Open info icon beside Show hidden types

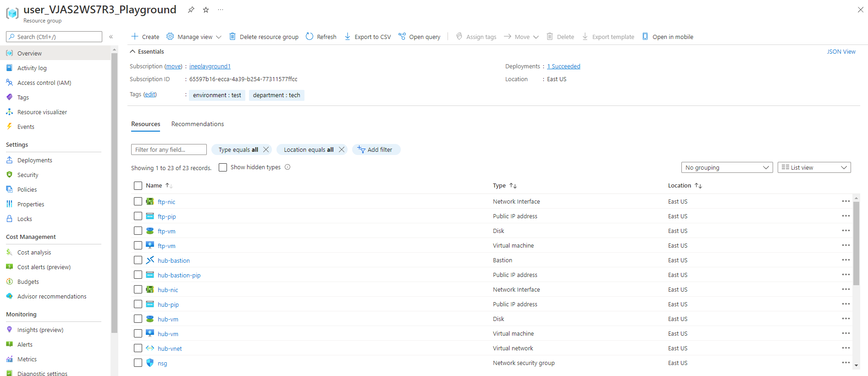click(287, 167)
